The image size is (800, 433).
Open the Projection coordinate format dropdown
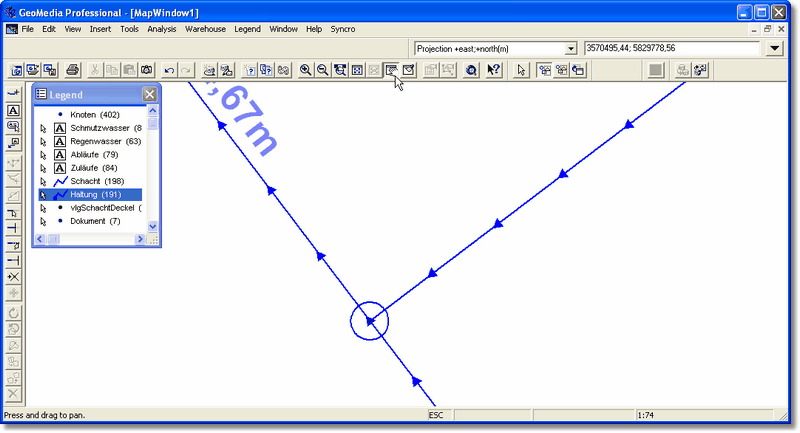[x=571, y=48]
